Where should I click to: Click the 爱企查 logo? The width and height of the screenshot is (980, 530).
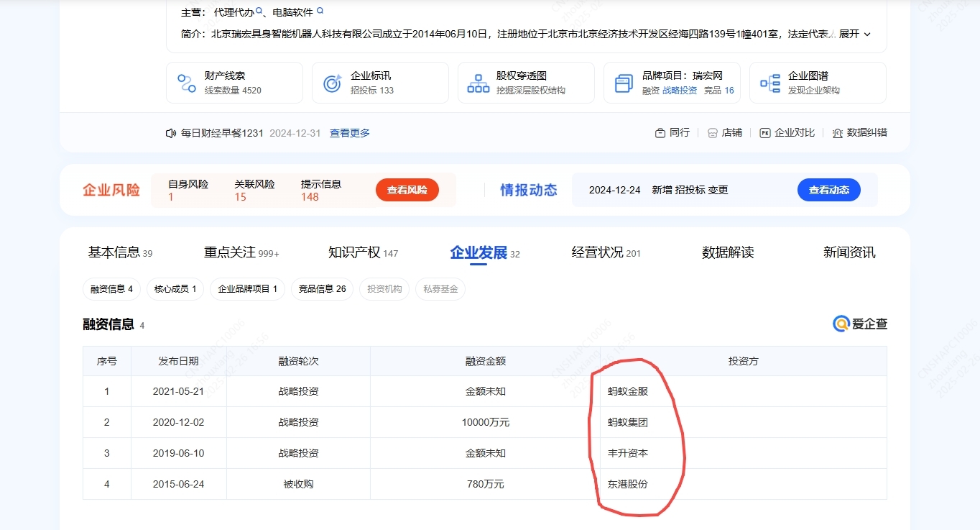[860, 324]
